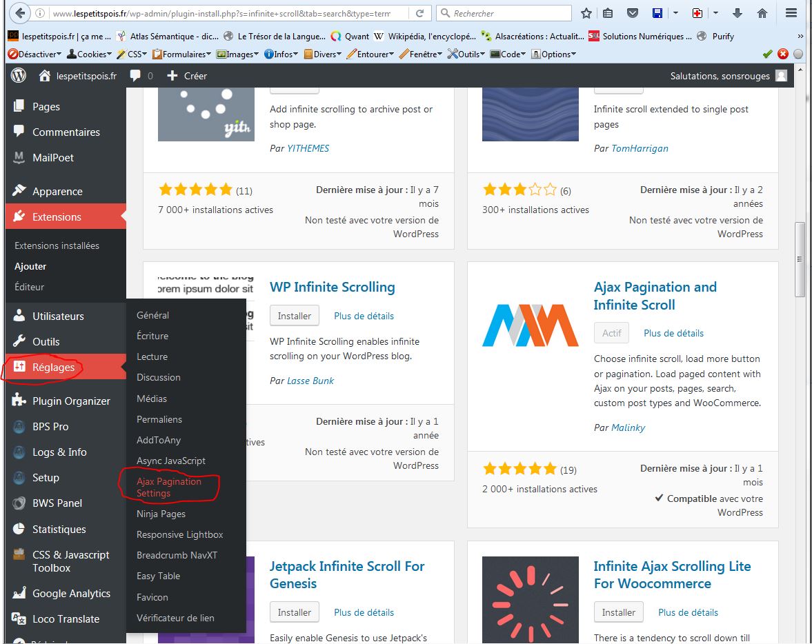
Task: Click the Pocket icon in toolbar
Action: pyautogui.click(x=632, y=13)
